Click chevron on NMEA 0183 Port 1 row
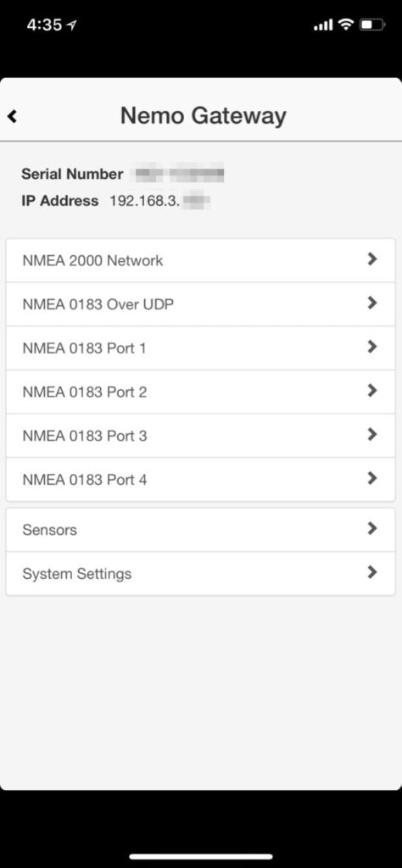This screenshot has height=868, width=402. tap(372, 347)
